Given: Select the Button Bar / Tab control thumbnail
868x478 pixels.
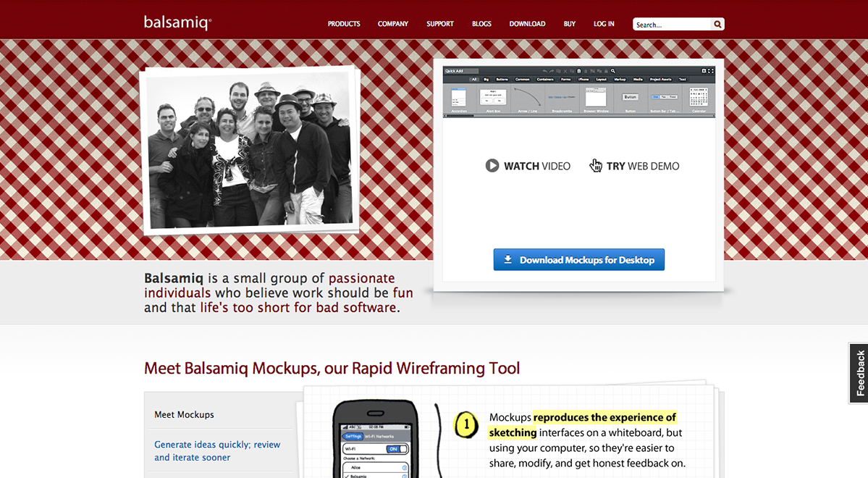Looking at the screenshot, I should coord(665,98).
